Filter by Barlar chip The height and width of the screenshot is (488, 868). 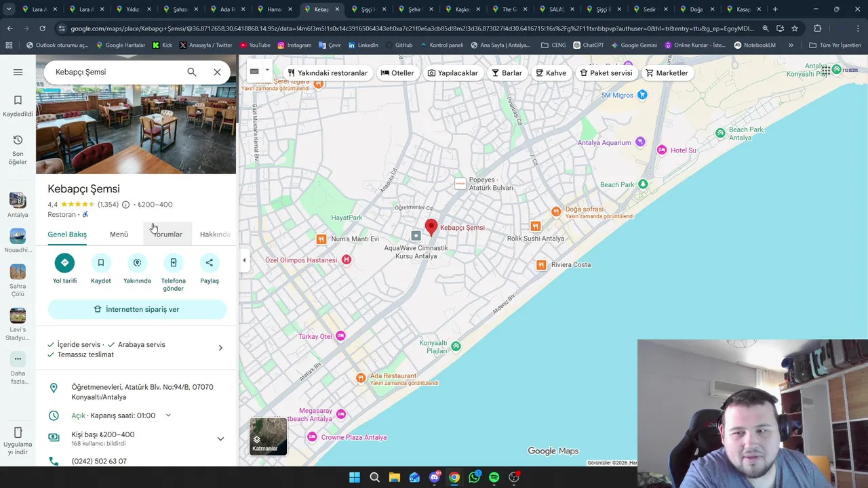pyautogui.click(x=507, y=73)
